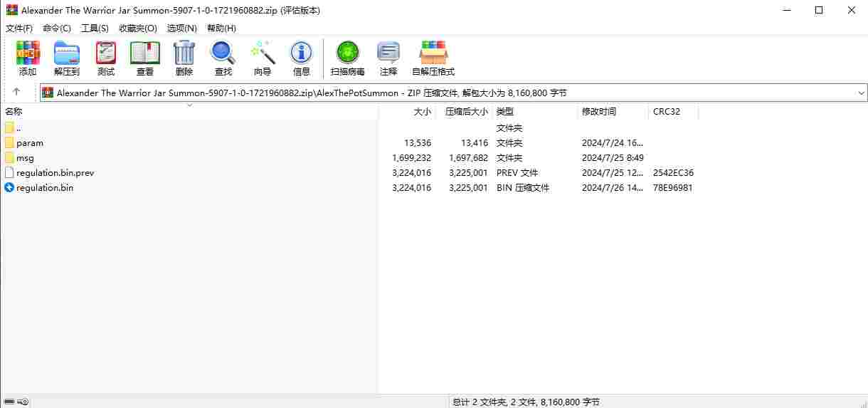Click the blue regulation.bin file icon

9,187
